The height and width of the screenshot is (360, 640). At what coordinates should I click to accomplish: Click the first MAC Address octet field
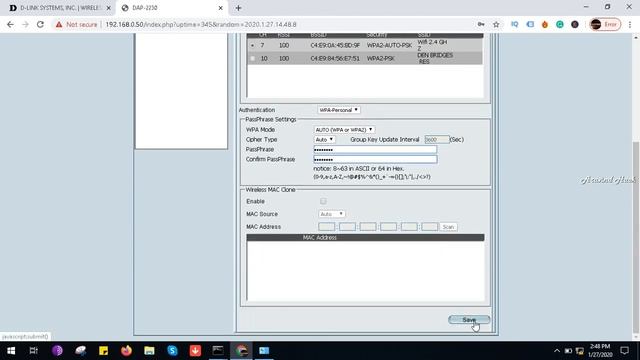[327, 227]
